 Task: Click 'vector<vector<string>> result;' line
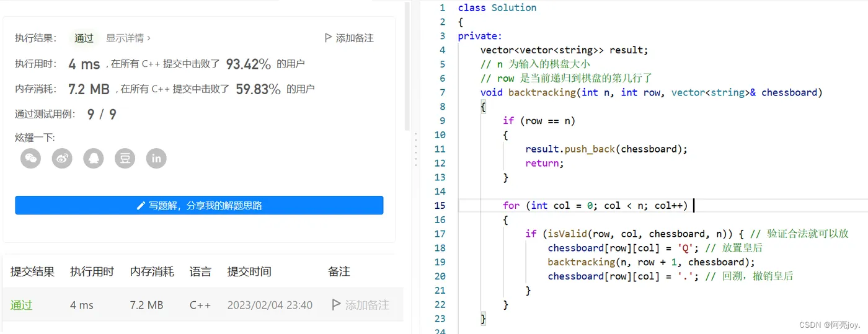[564, 50]
